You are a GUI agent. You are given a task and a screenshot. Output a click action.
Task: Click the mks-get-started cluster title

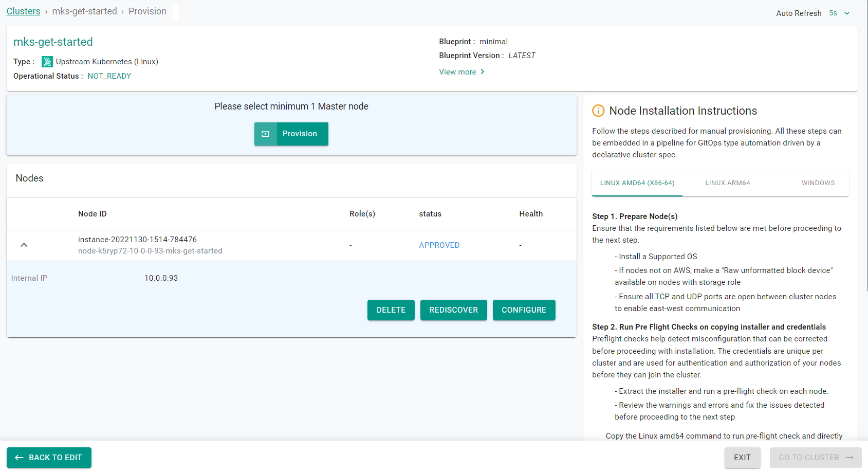tap(53, 42)
